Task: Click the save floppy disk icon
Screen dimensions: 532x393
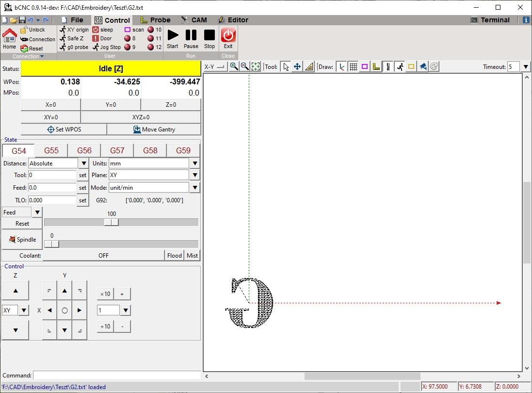Action: 22,20
